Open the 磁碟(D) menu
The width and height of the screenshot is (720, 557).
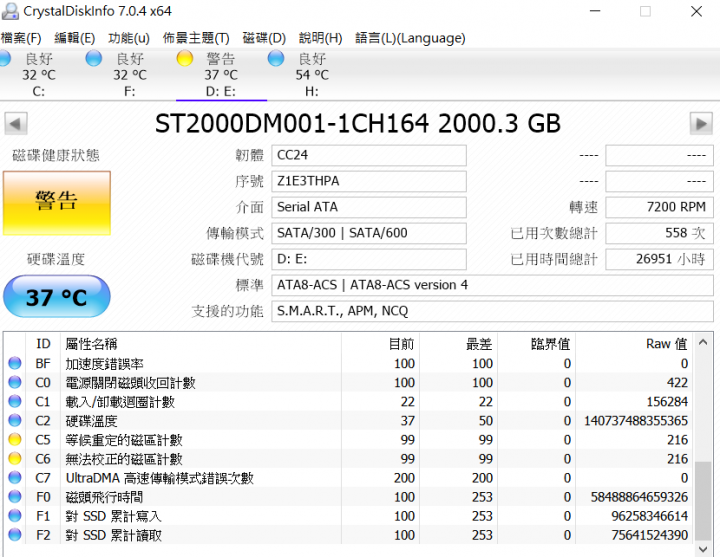click(x=264, y=38)
